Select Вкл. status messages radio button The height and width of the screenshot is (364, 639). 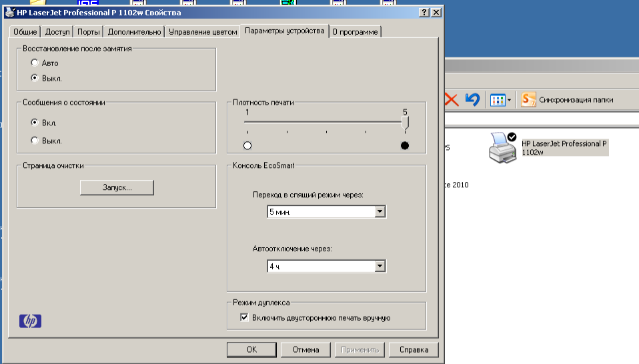(35, 122)
